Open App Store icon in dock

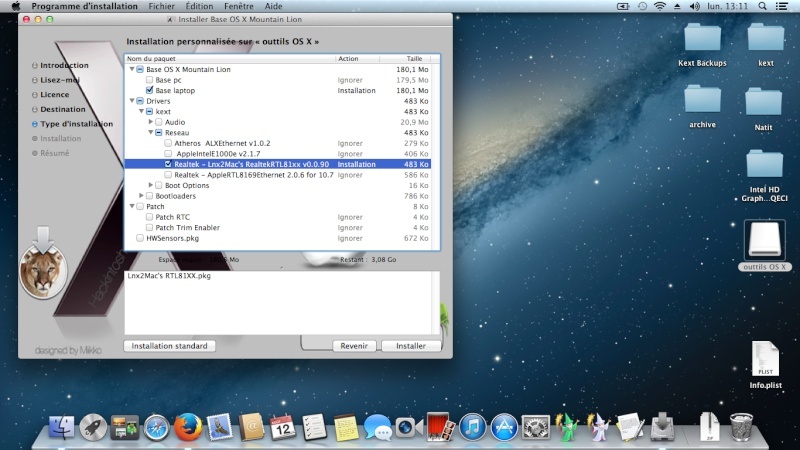tap(504, 427)
